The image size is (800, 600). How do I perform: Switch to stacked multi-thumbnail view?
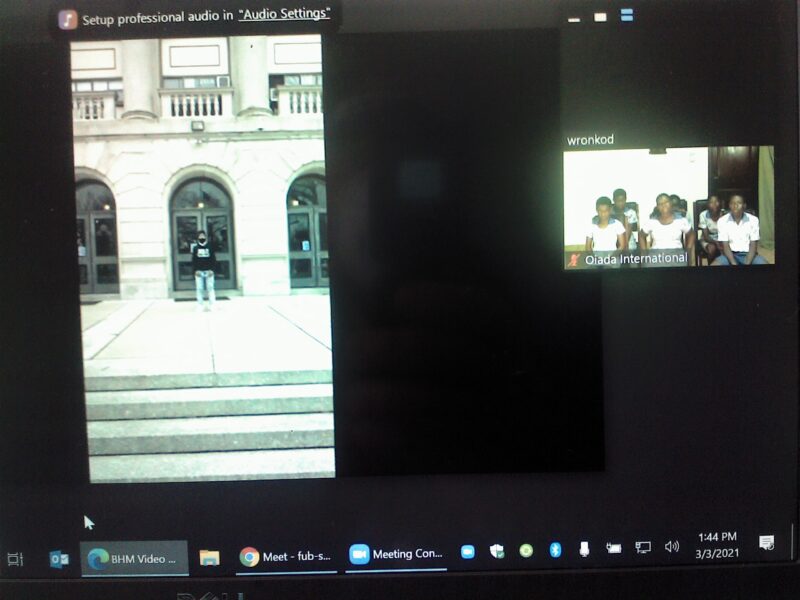tap(627, 15)
